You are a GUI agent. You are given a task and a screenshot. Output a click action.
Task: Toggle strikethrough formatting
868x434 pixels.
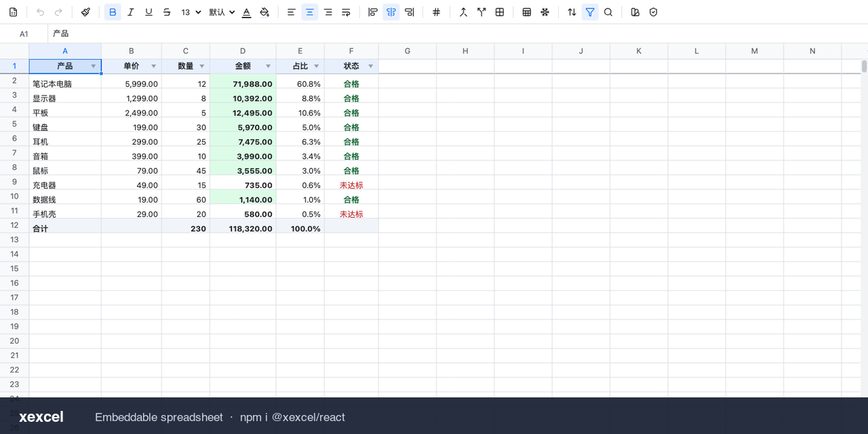pos(167,12)
